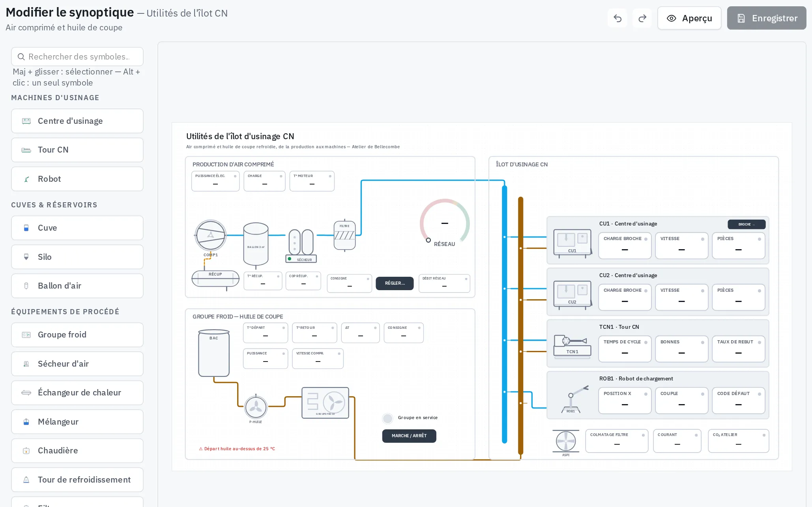Choose the Chaudière palette symbol
Viewport: 812px width, 507px height.
[x=77, y=451]
